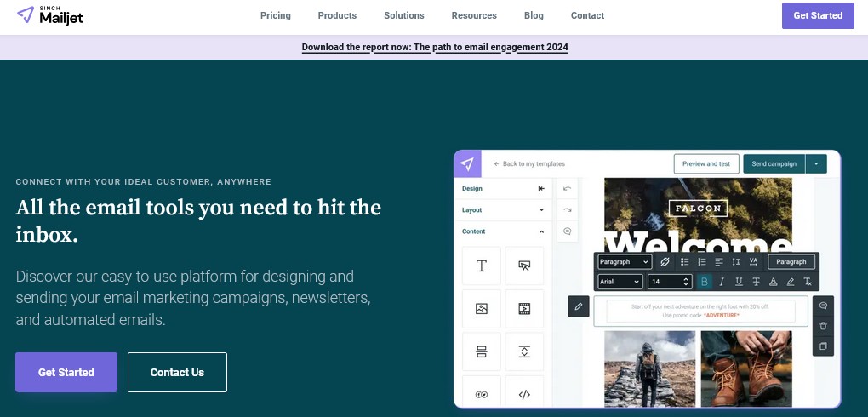Select the Section content block
Viewport: 868px width, 417px height.
482,351
